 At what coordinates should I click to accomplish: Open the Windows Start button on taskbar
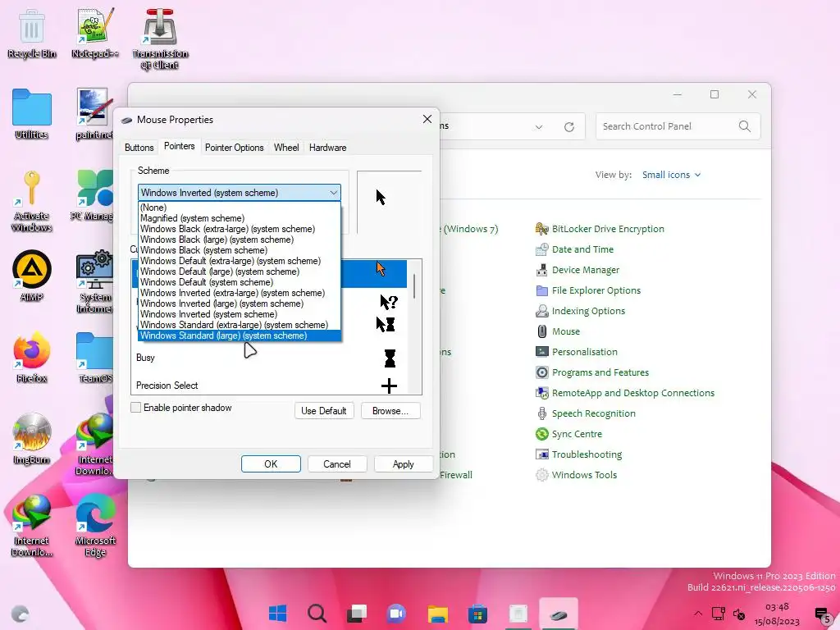(277, 614)
